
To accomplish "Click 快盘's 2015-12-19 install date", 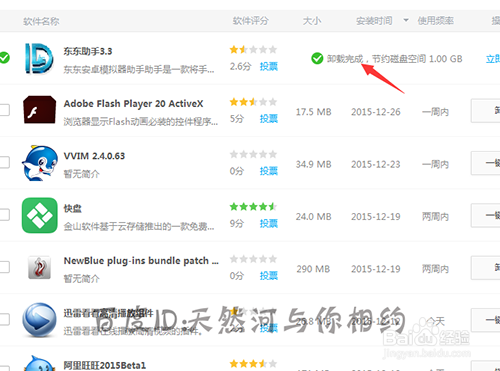I will tap(376, 217).
